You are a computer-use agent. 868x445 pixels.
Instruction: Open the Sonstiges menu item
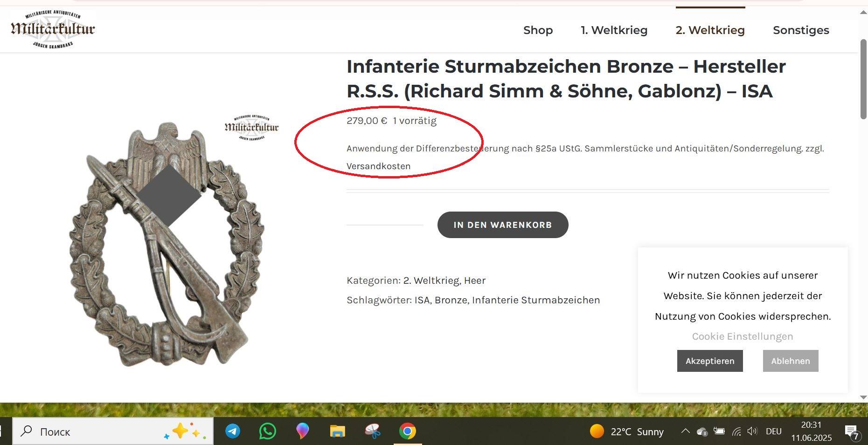click(801, 30)
